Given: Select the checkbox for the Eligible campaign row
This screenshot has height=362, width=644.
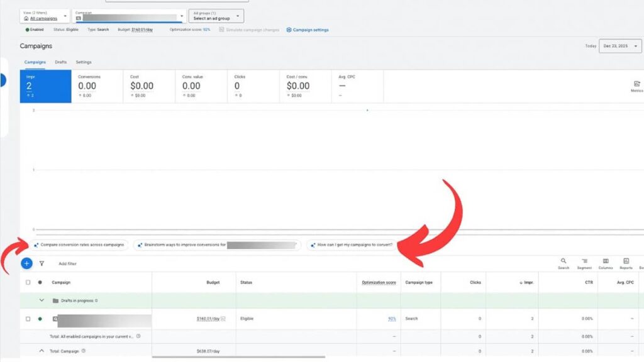Looking at the screenshot, I should coord(28,319).
